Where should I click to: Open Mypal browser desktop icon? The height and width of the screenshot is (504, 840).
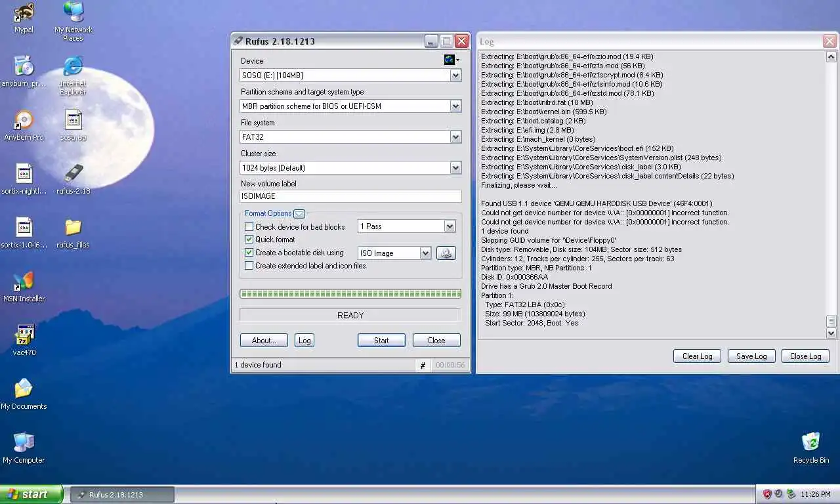point(24,18)
